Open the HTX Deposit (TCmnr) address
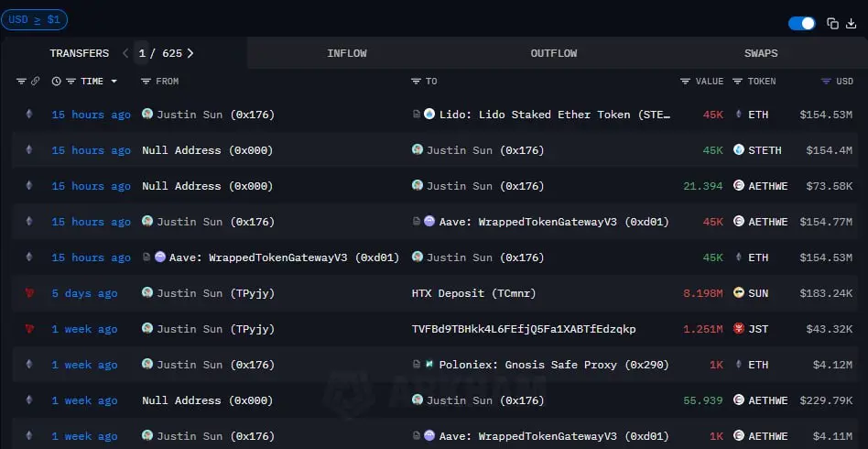The height and width of the screenshot is (449, 868). pos(474,293)
